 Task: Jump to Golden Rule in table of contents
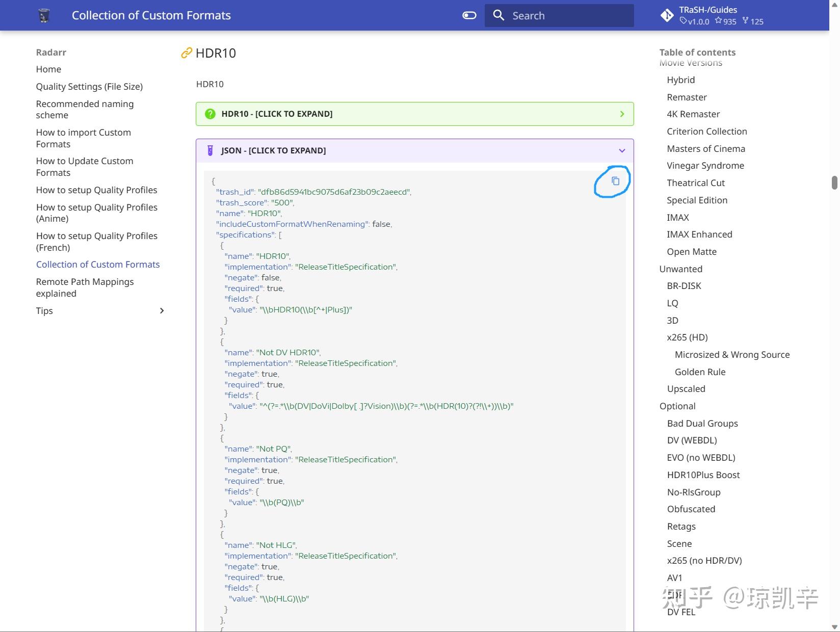(700, 372)
